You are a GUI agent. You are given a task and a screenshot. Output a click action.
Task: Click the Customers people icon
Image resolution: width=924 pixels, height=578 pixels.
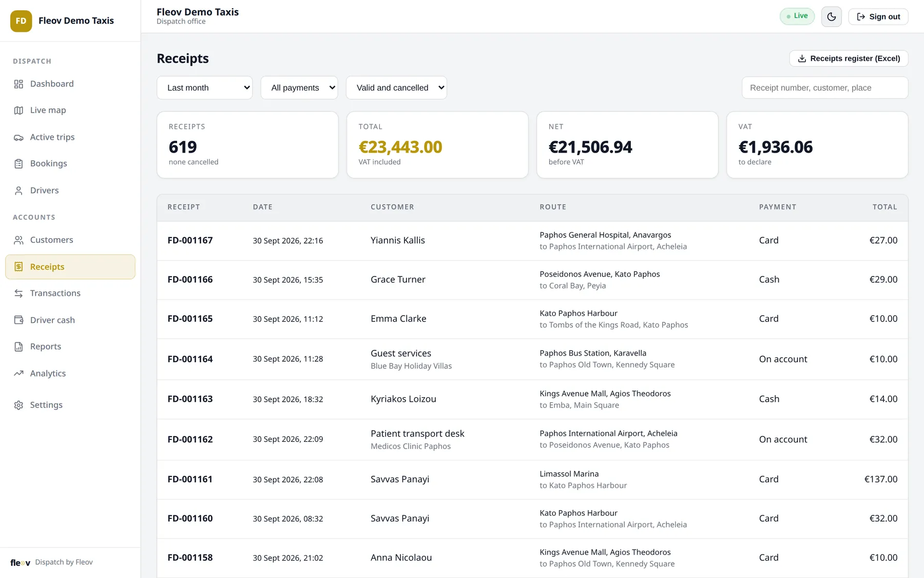(x=18, y=240)
